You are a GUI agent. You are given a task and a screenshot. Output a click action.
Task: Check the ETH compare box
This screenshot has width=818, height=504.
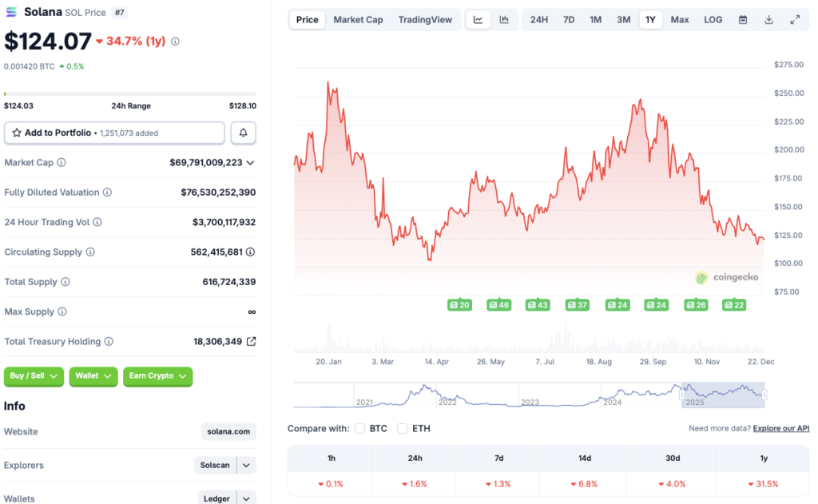pyautogui.click(x=402, y=428)
